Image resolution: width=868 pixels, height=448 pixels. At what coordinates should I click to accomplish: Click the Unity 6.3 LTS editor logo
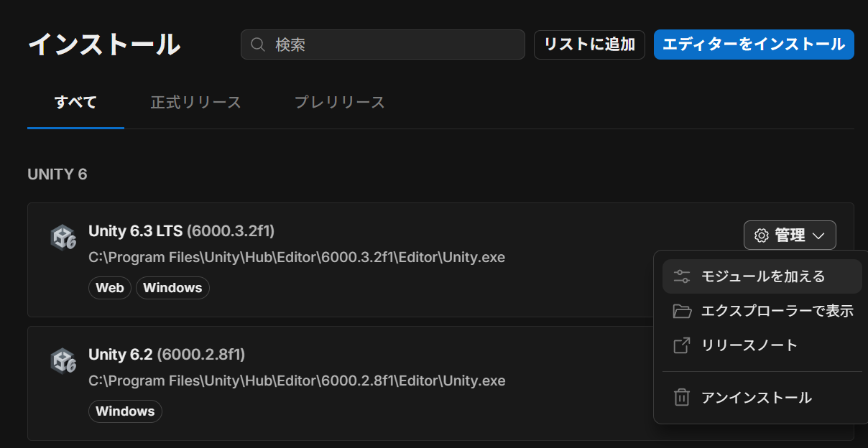pos(63,238)
